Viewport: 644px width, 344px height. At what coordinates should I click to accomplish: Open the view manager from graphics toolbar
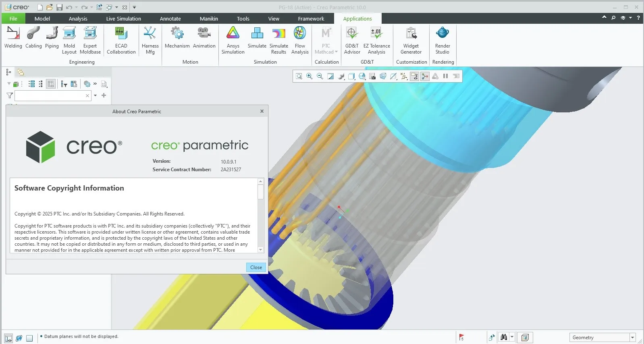pos(372,76)
